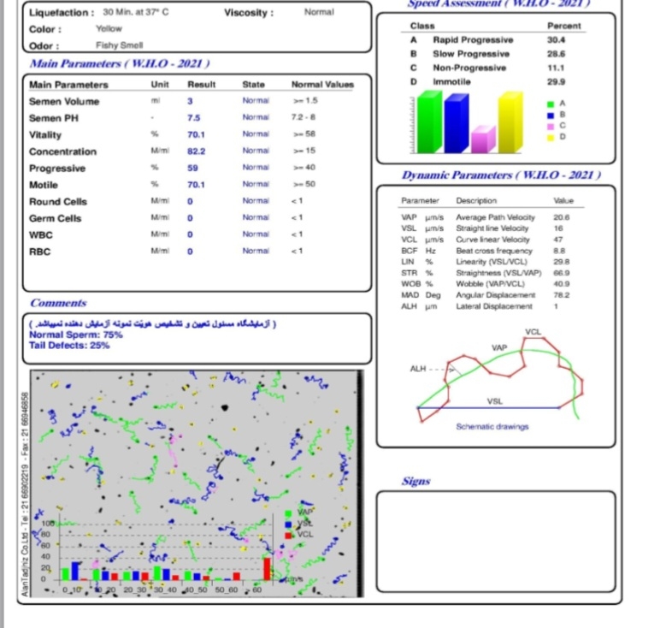Screen dimensions: 672x628
Task: Click the Rapid Progressive percent 30.4
Action: tap(556, 40)
